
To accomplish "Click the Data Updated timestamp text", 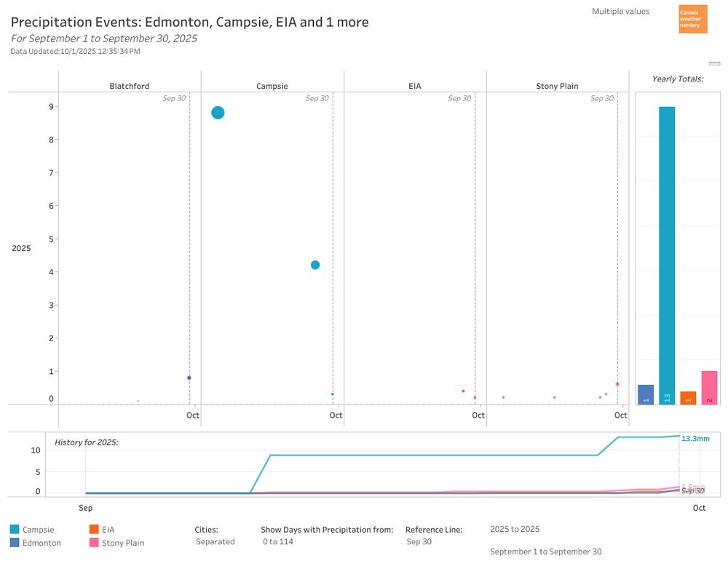I will pyautogui.click(x=75, y=51).
